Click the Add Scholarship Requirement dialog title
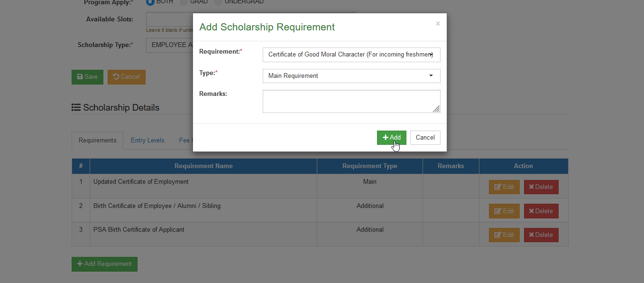 [x=267, y=27]
